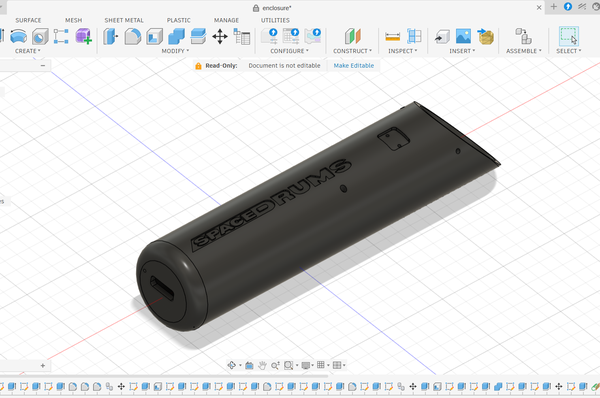Viewport: 600px width, 398px height.
Task: Click the Insert box with blue arrow
Action: tap(485, 36)
